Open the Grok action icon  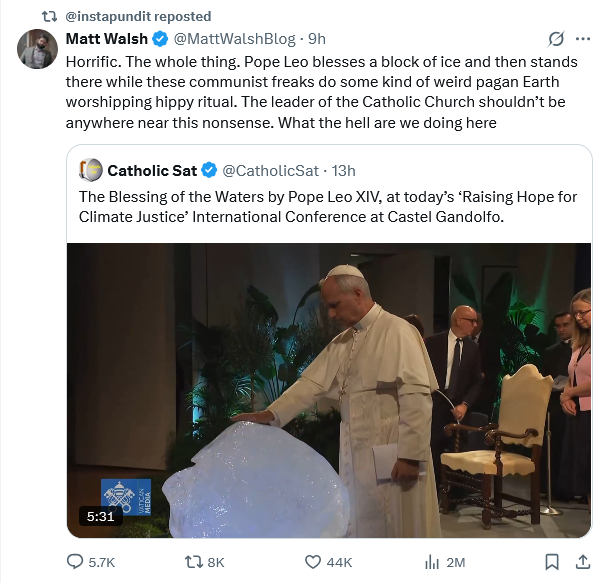coord(556,39)
